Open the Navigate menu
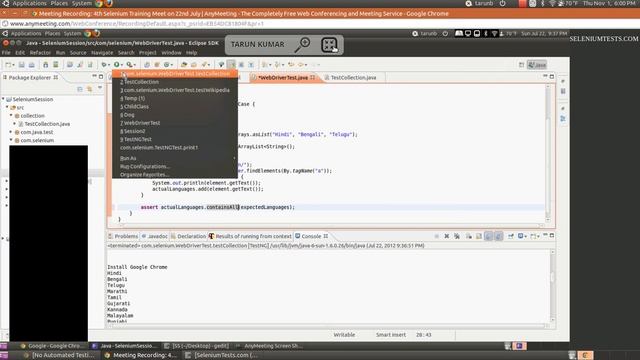This screenshot has width=640, height=360. click(x=102, y=53)
